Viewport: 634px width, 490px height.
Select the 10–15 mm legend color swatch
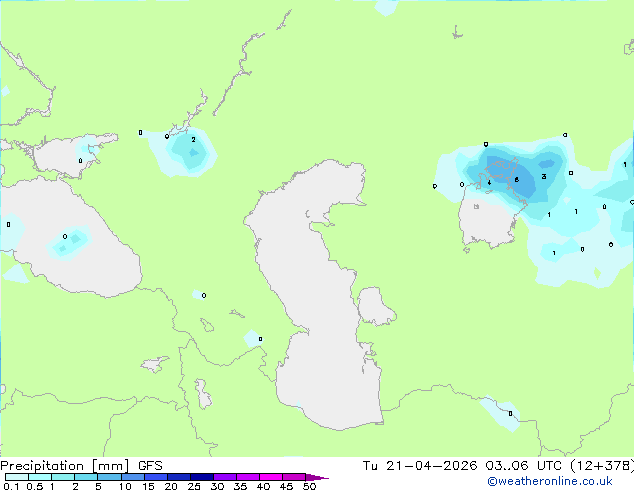133,477
